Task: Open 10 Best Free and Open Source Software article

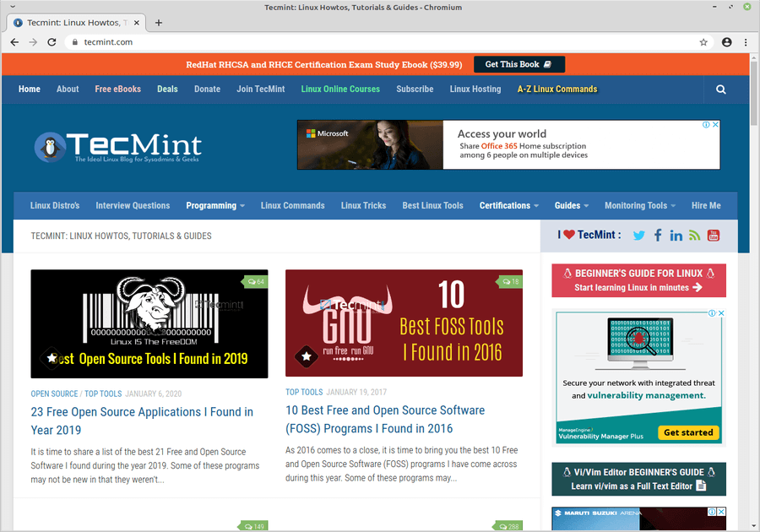Action: pos(385,420)
